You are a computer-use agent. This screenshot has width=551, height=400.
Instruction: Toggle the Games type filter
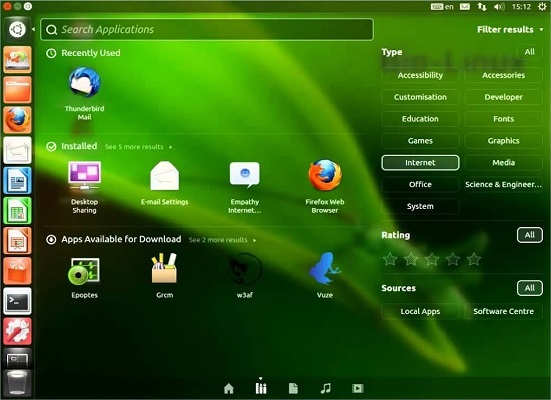420,141
